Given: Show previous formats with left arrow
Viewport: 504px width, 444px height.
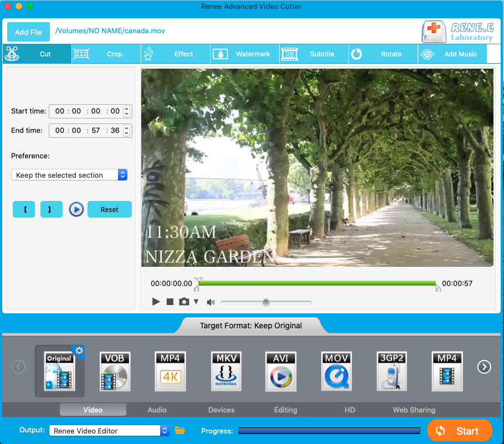Looking at the screenshot, I should tap(19, 366).
